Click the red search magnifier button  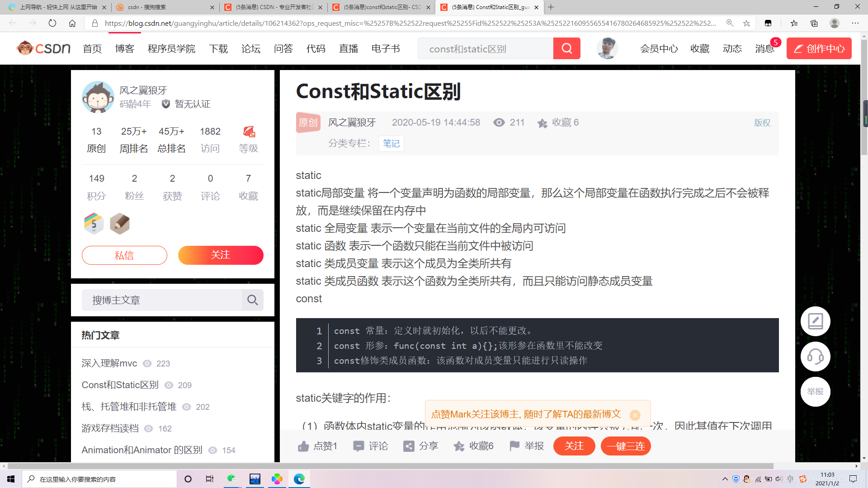pyautogui.click(x=566, y=48)
